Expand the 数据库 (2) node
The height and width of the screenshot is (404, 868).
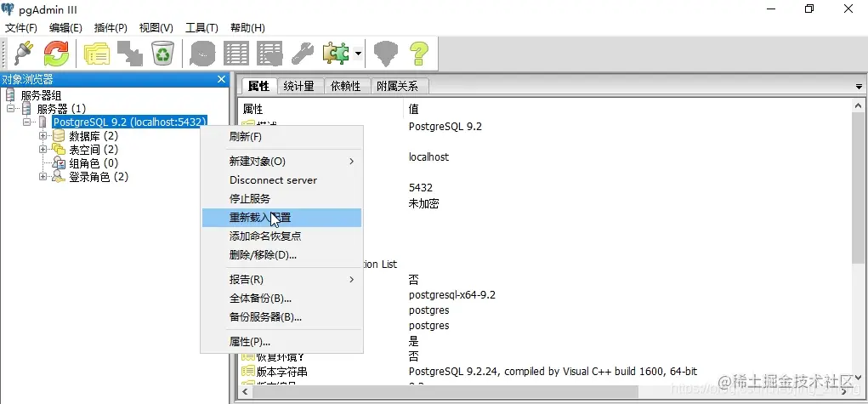click(43, 135)
